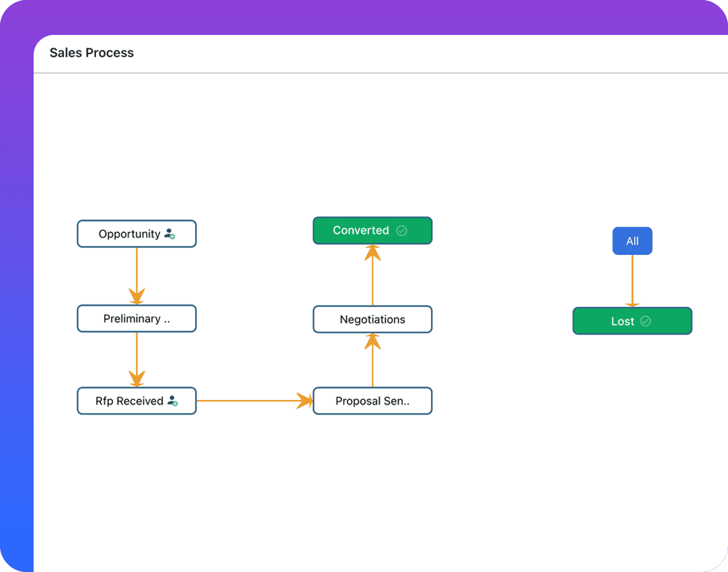Select the Preliminary stage node
Screen dimensions: 728x572
click(136, 319)
